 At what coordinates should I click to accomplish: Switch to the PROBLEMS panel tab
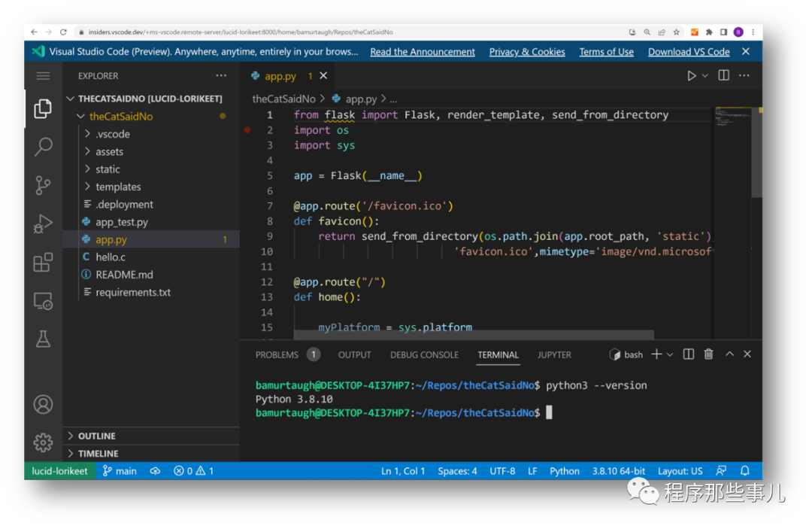287,355
